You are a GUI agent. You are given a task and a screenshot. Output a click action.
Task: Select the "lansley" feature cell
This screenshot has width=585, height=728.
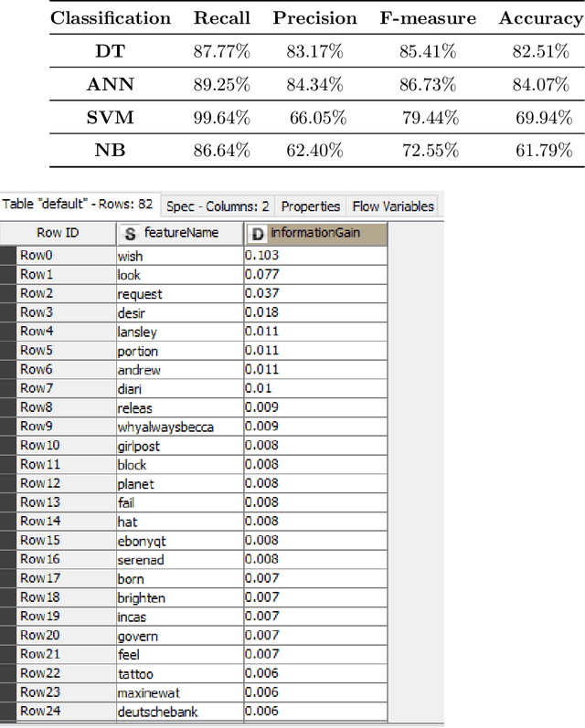[137, 332]
